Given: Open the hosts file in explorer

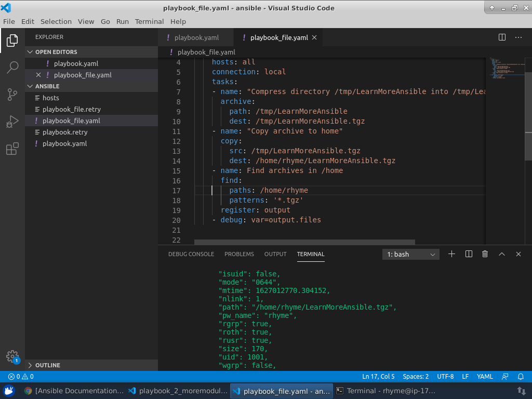Looking at the screenshot, I should click(x=51, y=98).
